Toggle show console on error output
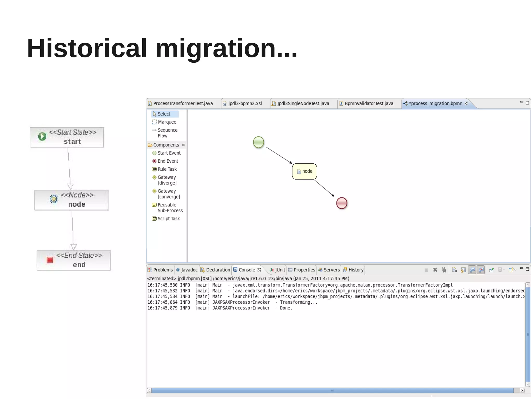 tap(481, 270)
